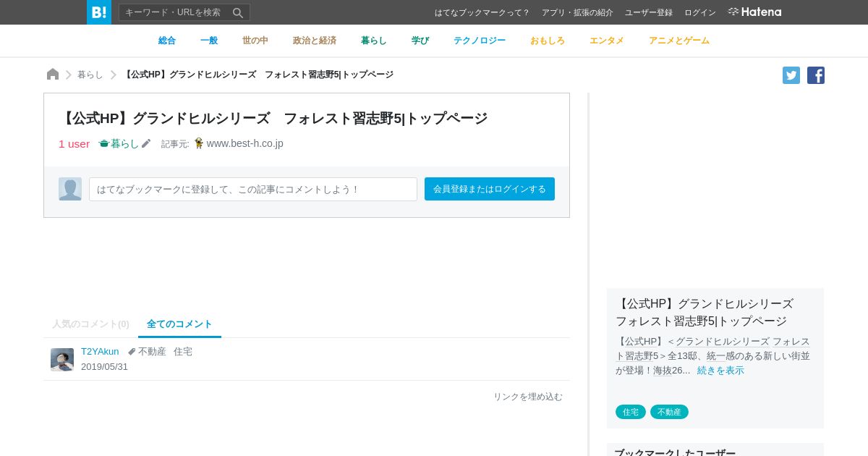The width and height of the screenshot is (868, 456).
Task: Share page on Twitter
Action: click(791, 75)
